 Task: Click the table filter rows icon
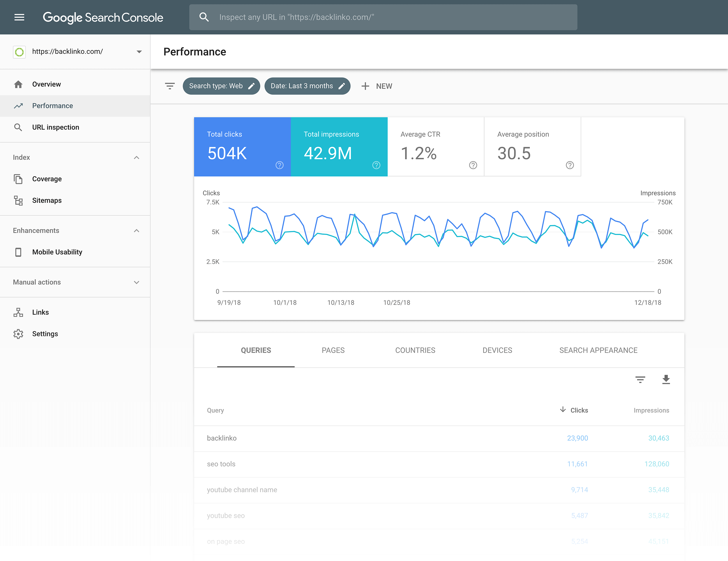click(x=640, y=379)
